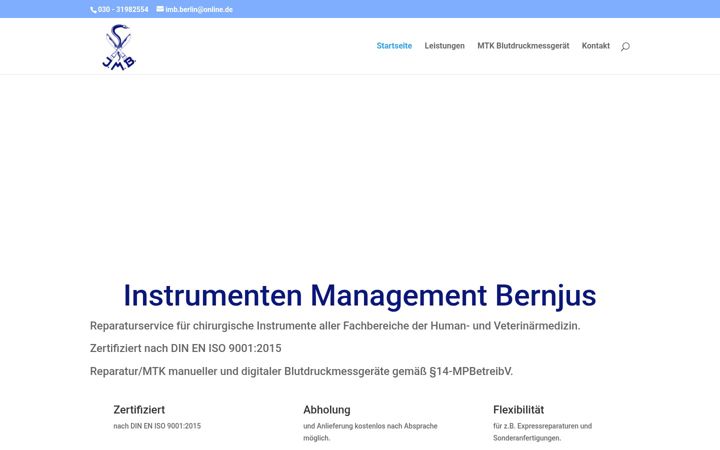Open the search magnifier icon
720x450 pixels.
click(x=625, y=46)
